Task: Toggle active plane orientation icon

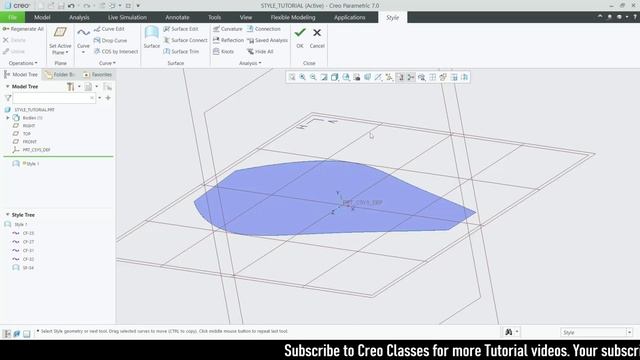Action: [x=443, y=77]
